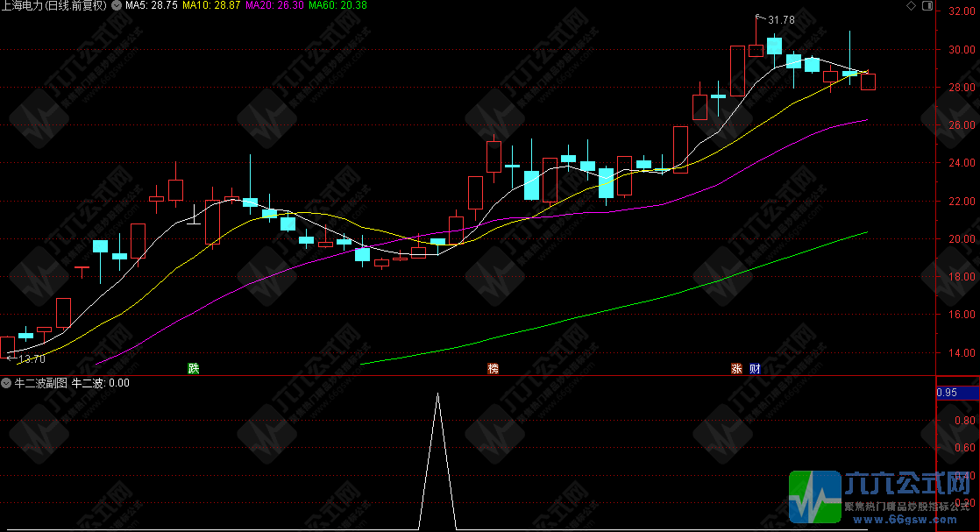Click the blue 财 event marker icon
The image size is (980, 532).
coord(755,369)
